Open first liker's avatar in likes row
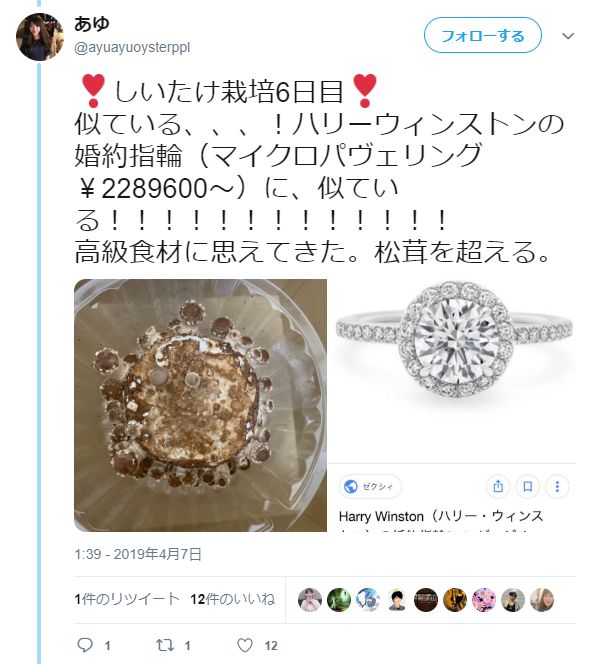Image resolution: width=606 pixels, height=664 pixels. click(310, 600)
